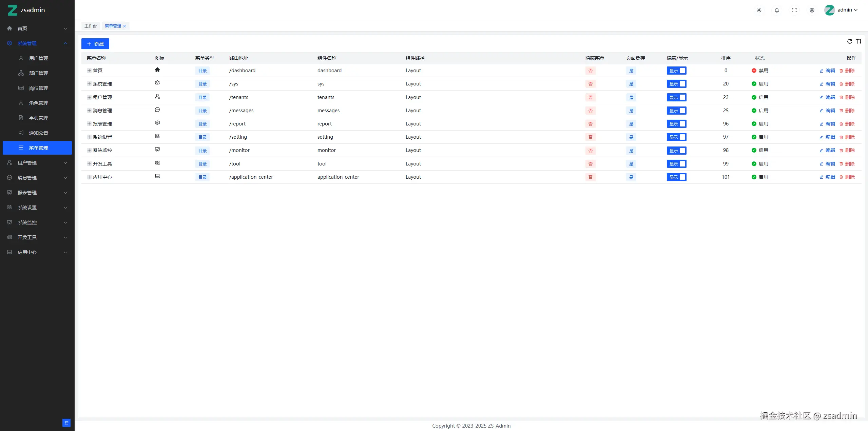868x431 pixels.
Task: Click the theme light/dark toggle icon
Action: point(759,10)
